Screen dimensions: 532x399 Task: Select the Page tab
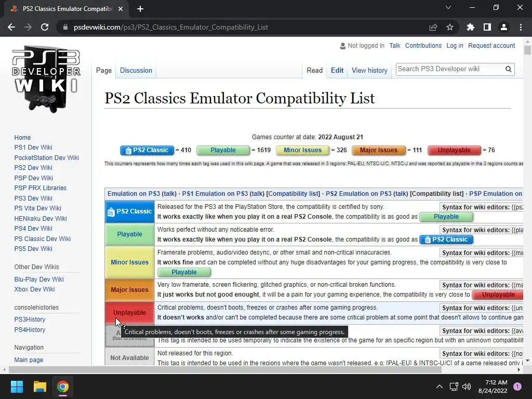pyautogui.click(x=104, y=70)
